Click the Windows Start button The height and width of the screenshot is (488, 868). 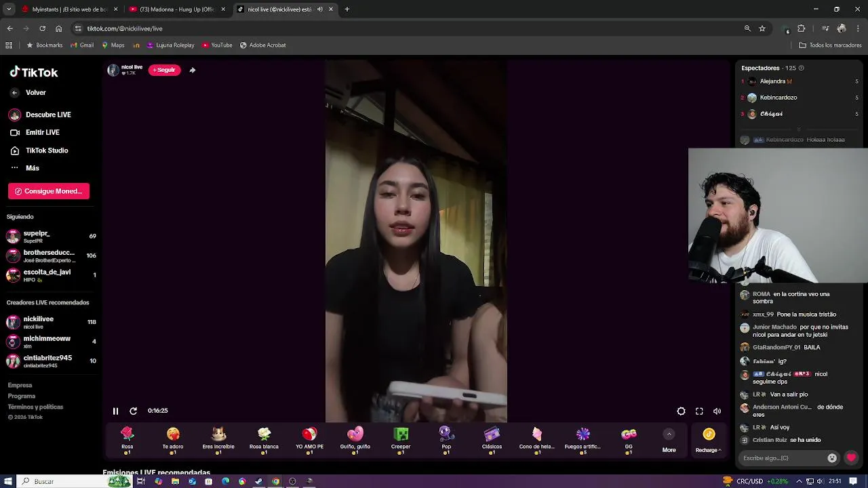click(x=8, y=481)
